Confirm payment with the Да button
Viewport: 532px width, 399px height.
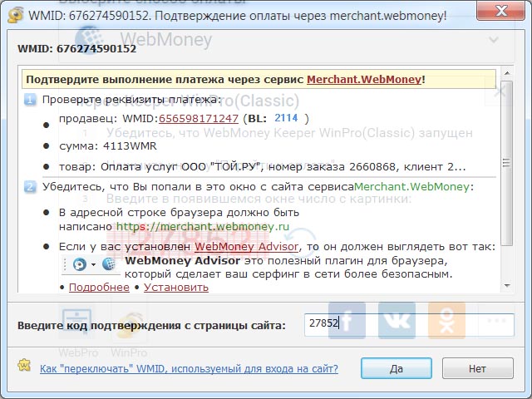point(396,368)
